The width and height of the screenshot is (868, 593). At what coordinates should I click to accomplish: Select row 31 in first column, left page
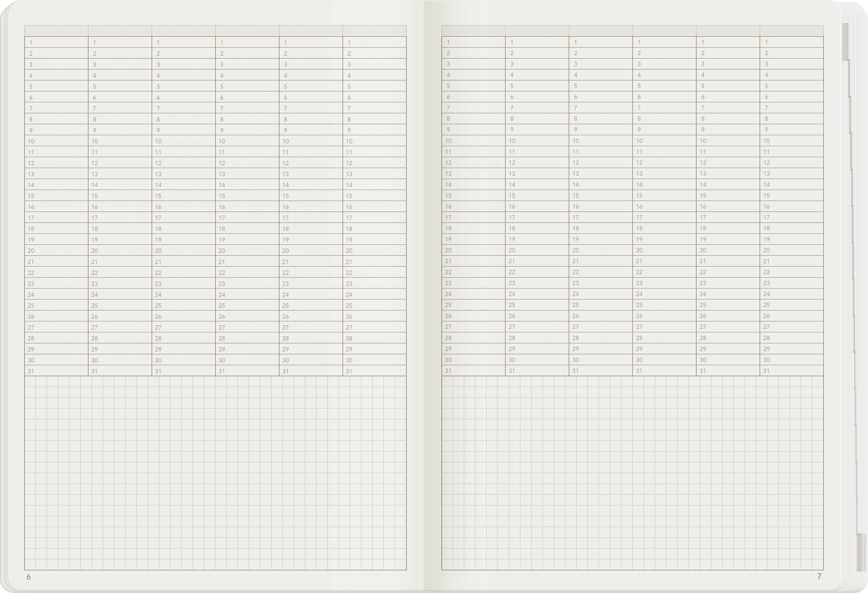click(56, 371)
